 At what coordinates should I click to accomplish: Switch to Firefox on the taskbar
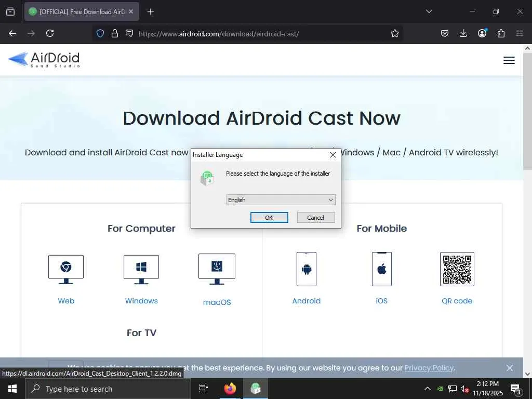[230, 389]
